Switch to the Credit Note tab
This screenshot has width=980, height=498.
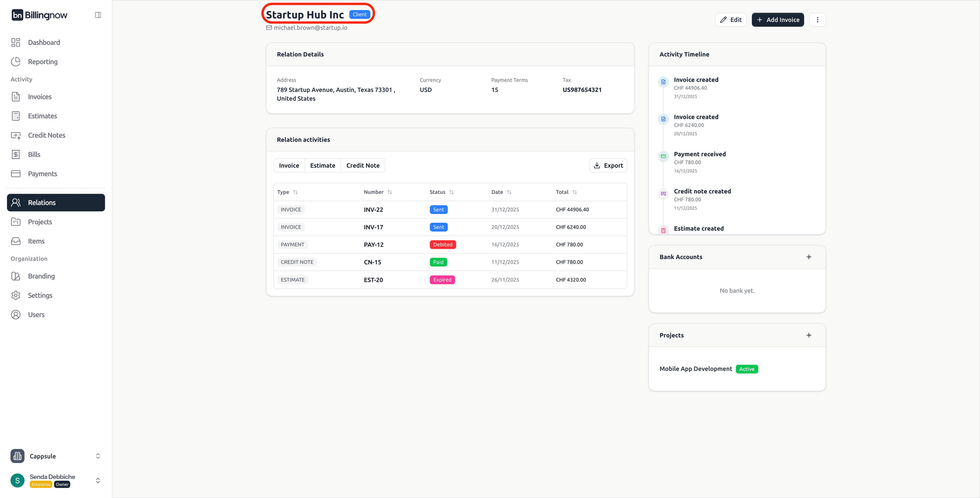click(363, 165)
